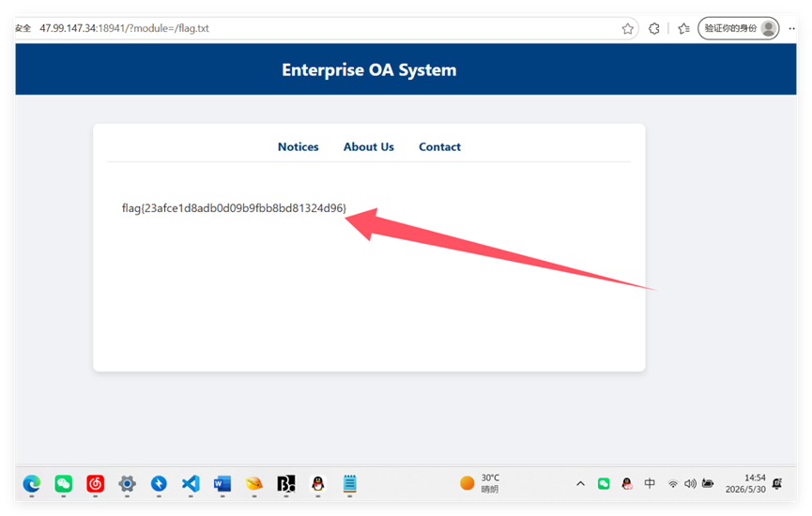Open the volume speaker tray icon
The height and width of the screenshot is (516, 812).
690,484
